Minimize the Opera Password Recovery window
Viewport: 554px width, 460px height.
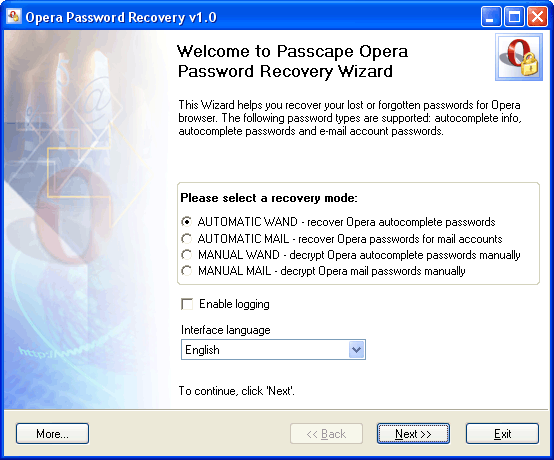(x=491, y=17)
